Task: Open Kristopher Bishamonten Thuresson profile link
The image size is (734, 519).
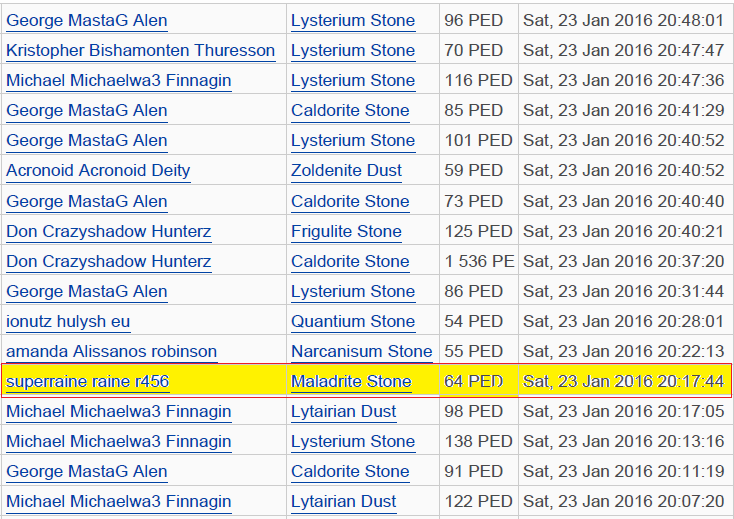Action: coord(140,51)
